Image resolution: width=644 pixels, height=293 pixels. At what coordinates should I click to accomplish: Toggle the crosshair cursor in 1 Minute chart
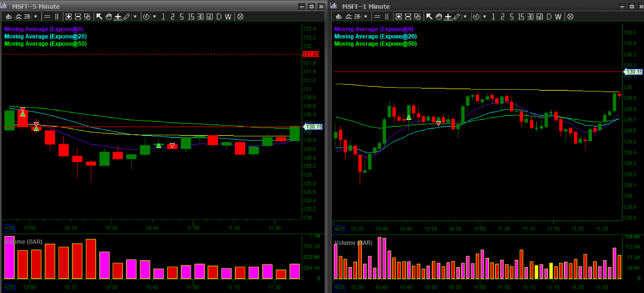click(448, 16)
